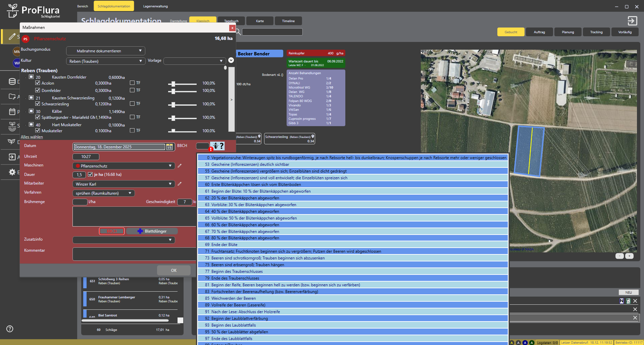The height and width of the screenshot is (345, 644).
Task: Open the Zusatzinfo dropdown
Action: pyautogui.click(x=123, y=240)
